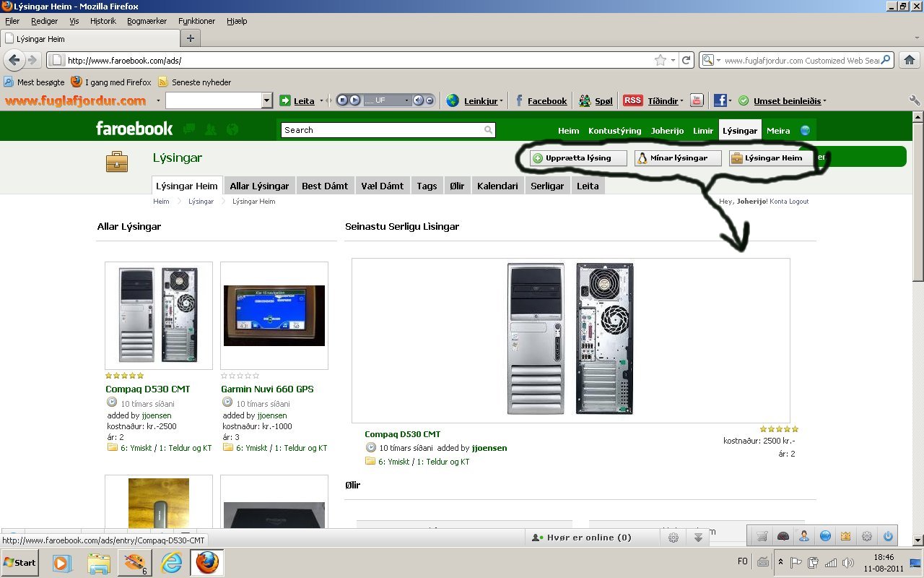Launch Internet Explorer from the taskbar
This screenshot has width=924, height=578.
pyautogui.click(x=172, y=562)
